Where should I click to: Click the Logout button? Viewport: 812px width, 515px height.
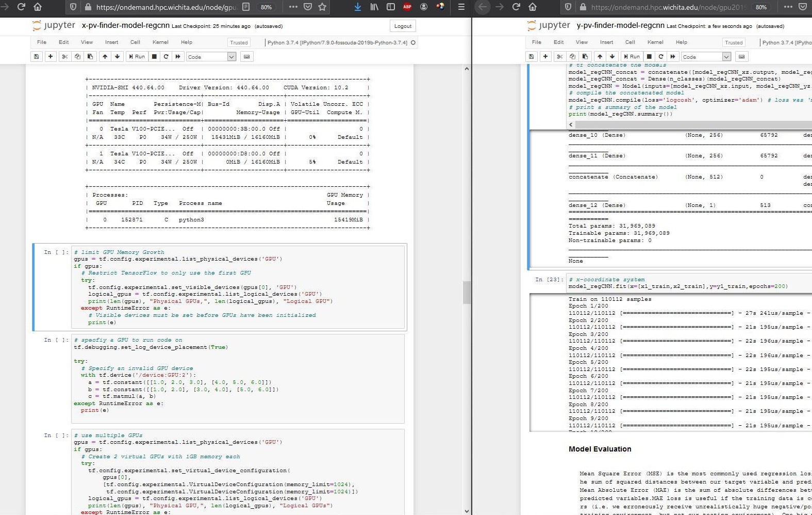(x=403, y=26)
